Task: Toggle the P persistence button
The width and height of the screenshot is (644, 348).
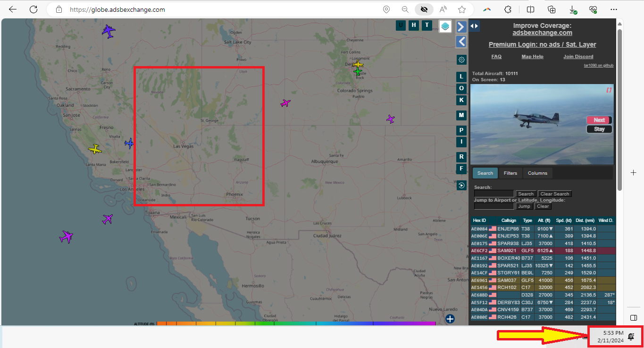Action: pos(461,130)
